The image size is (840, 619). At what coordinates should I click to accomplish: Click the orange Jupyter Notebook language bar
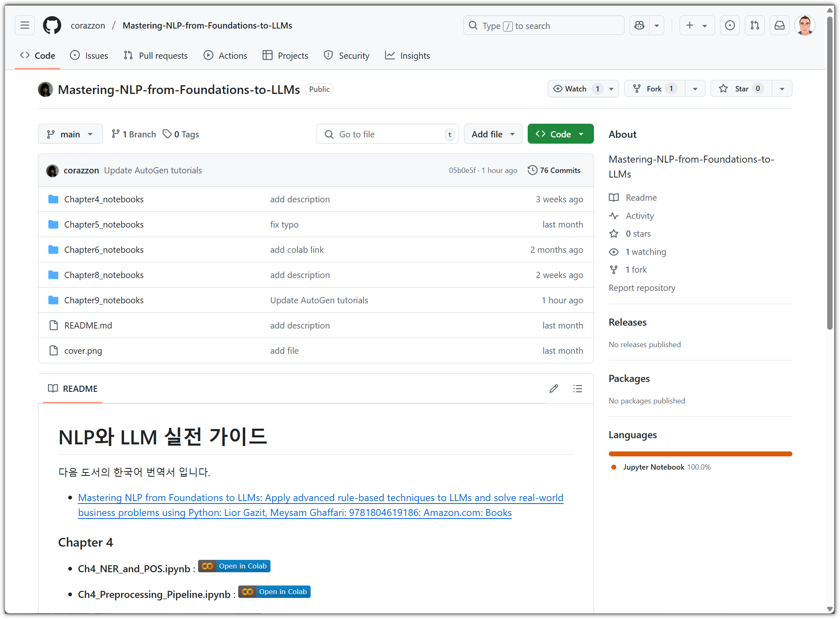(700, 454)
